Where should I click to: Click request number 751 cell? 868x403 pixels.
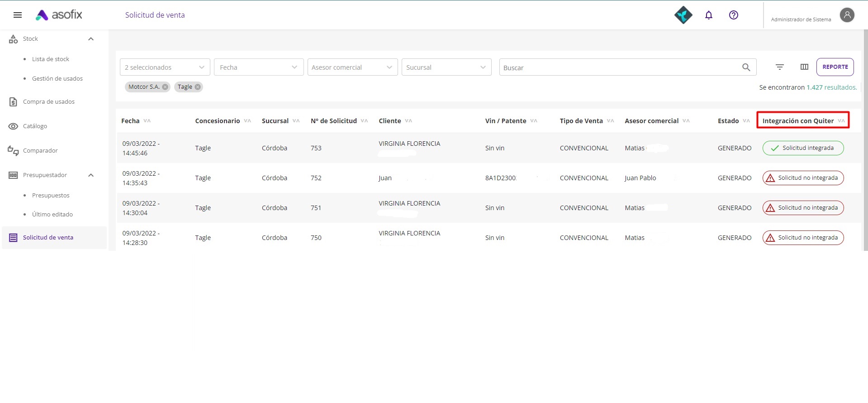[316, 208]
